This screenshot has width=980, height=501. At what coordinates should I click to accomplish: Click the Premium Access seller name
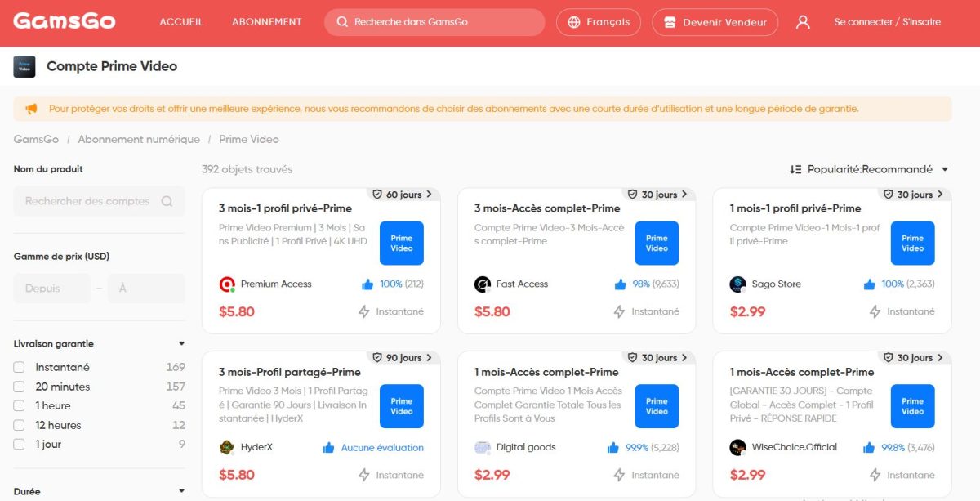[x=276, y=284]
